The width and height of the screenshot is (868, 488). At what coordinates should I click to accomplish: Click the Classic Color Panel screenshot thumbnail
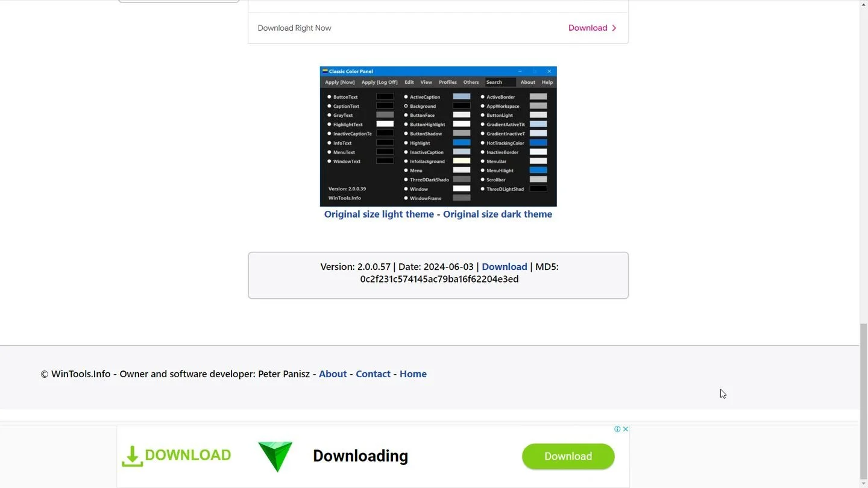(438, 136)
